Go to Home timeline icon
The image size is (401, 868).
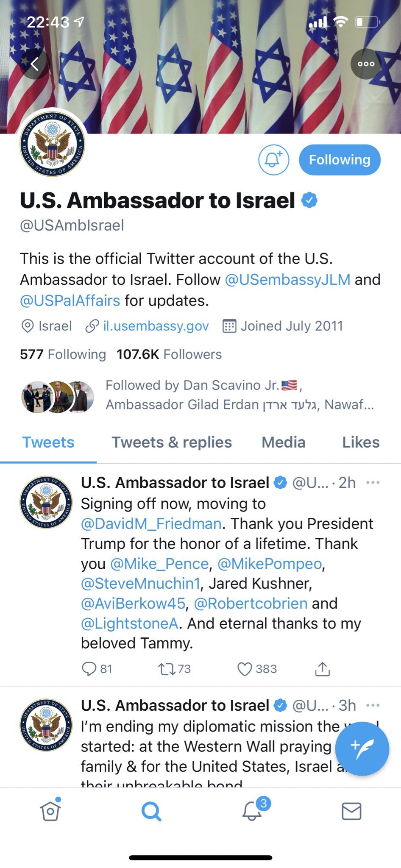click(50, 811)
